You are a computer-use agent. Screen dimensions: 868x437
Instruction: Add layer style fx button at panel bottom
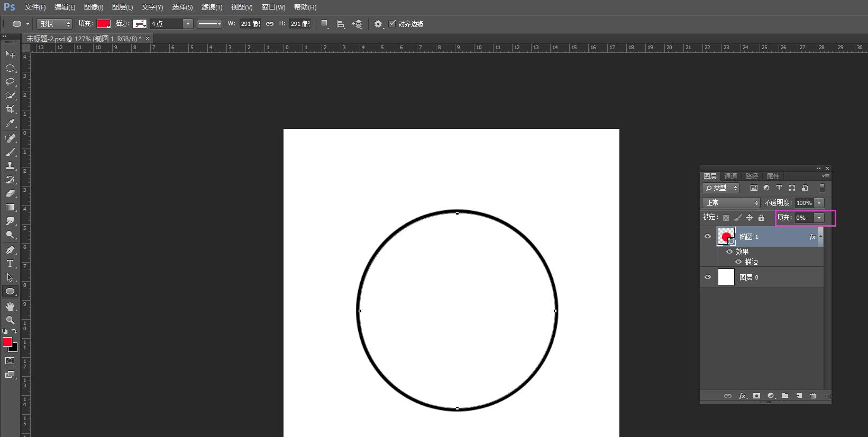click(x=743, y=396)
